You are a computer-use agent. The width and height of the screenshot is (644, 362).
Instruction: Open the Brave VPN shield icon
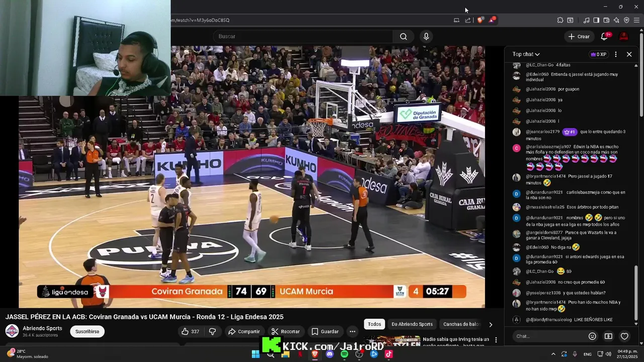tap(626, 20)
